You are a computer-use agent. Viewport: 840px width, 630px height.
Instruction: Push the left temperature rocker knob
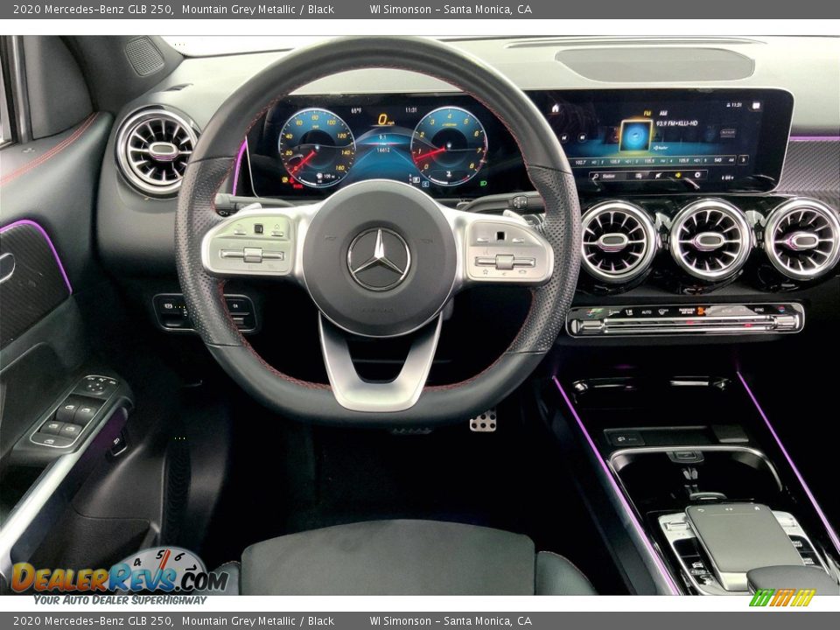pyautogui.click(x=588, y=325)
